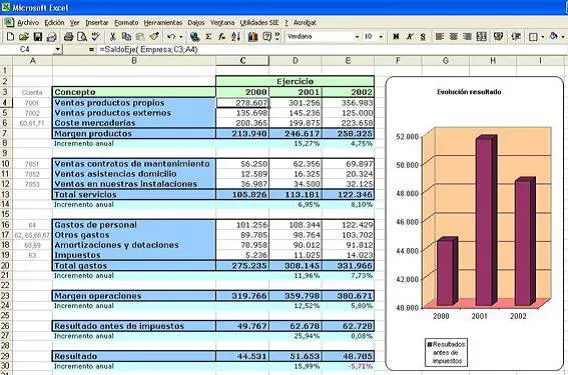Center cell text horizontally
568x375 pixels.
454,37
